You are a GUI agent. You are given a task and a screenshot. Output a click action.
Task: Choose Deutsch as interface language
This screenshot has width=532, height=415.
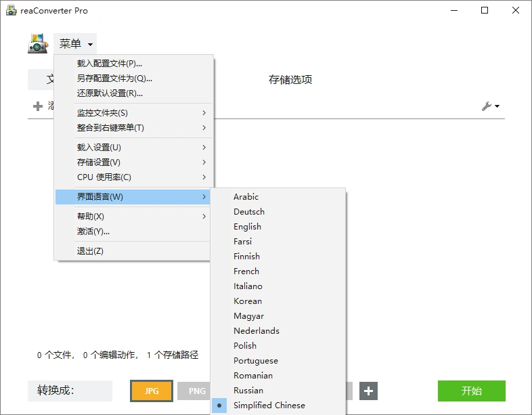[249, 212]
